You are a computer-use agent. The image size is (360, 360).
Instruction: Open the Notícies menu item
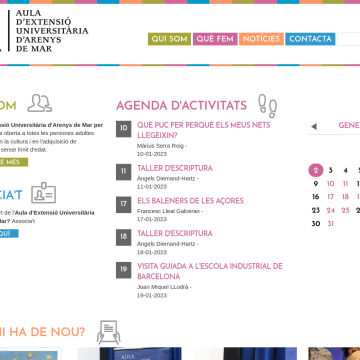[x=261, y=39]
